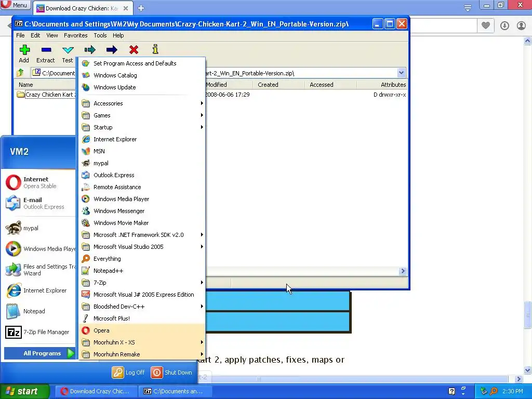Open the Opera Menu button
Image resolution: width=532 pixels, height=399 pixels.
pos(15,5)
